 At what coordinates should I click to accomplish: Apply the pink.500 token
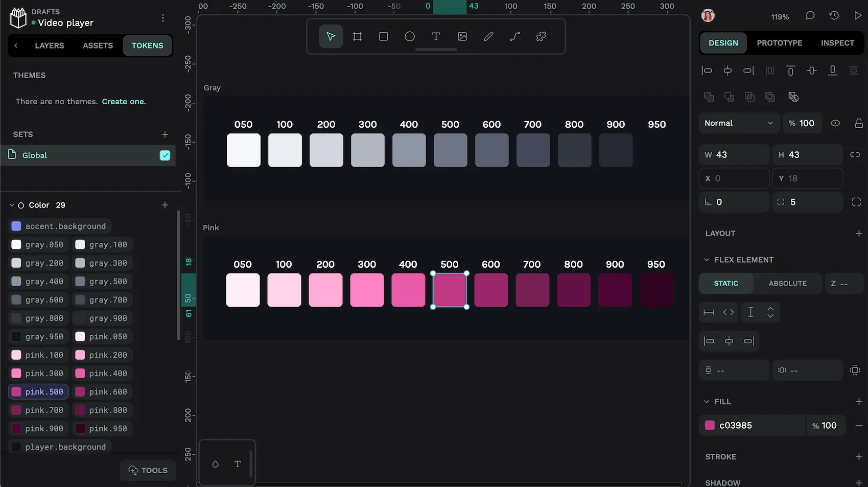[38, 391]
